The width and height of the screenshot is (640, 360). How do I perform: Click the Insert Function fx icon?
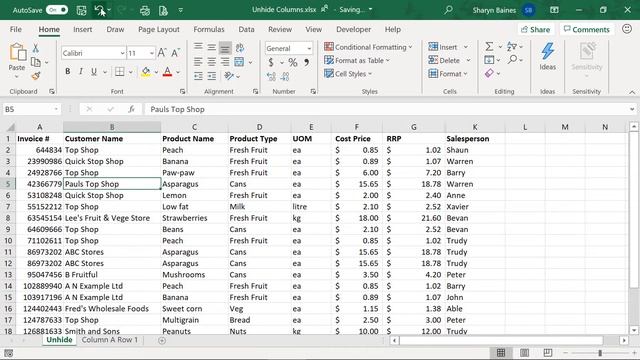[x=131, y=109]
